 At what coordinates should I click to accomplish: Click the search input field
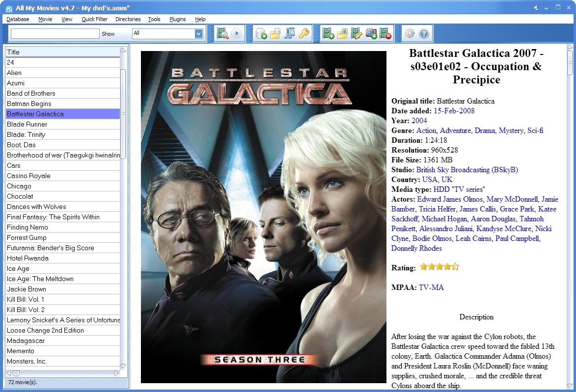55,34
